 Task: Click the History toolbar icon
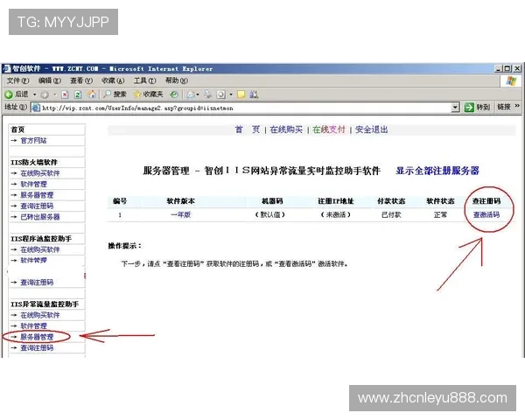[174, 94]
